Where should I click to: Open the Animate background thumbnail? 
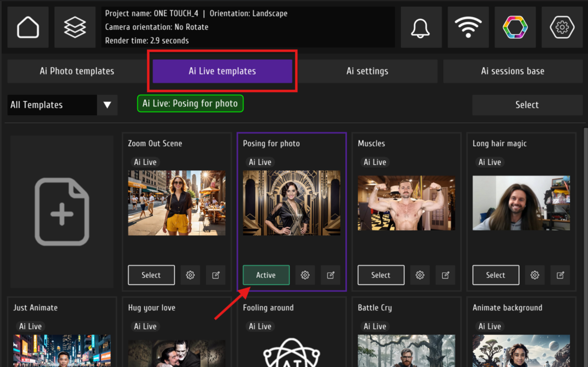521,351
